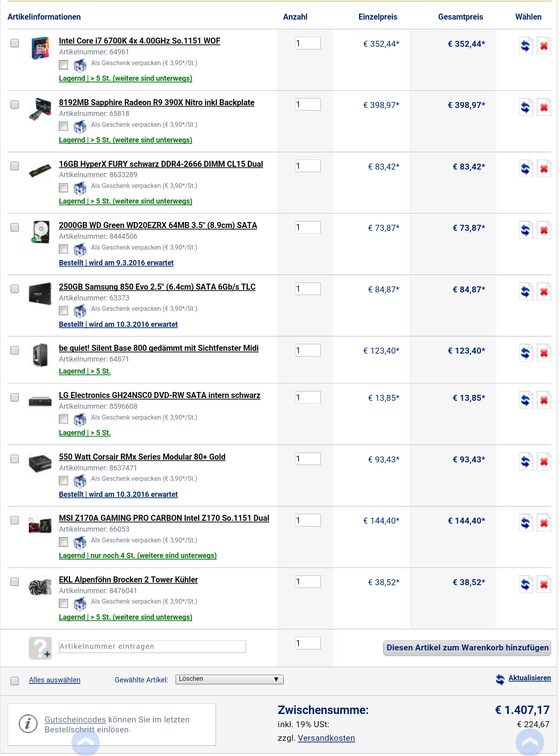Click the quantity field for EKL Alpenföhn Brocken 2
This screenshot has height=756, width=560.
pos(308,582)
